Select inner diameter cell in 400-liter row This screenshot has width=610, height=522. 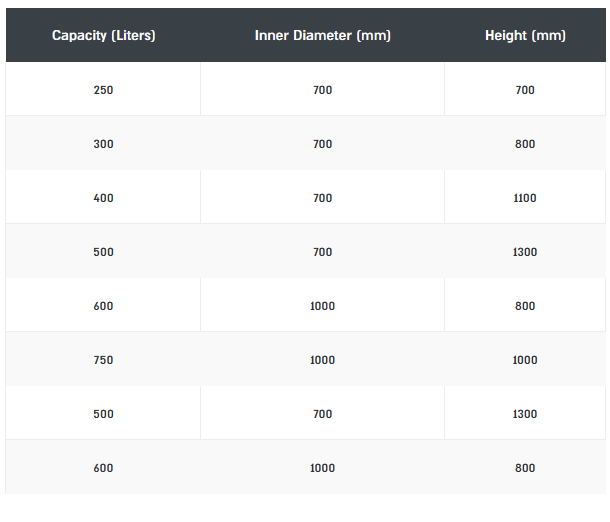pos(322,198)
